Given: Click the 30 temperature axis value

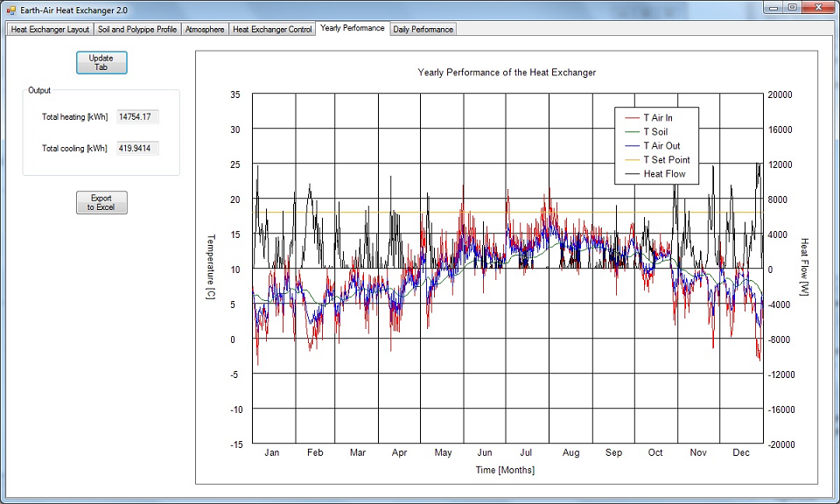Looking at the screenshot, I should point(235,129).
